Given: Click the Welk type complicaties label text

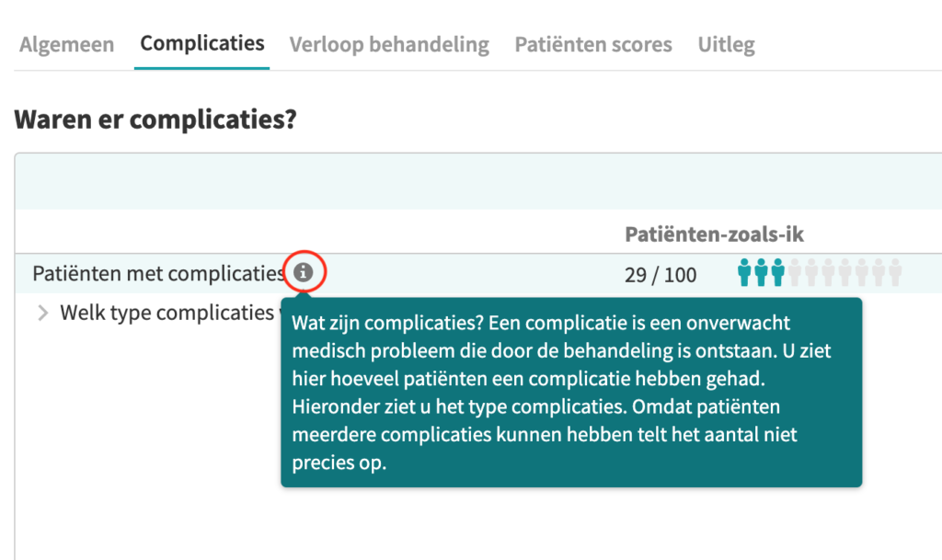Looking at the screenshot, I should coord(167,313).
